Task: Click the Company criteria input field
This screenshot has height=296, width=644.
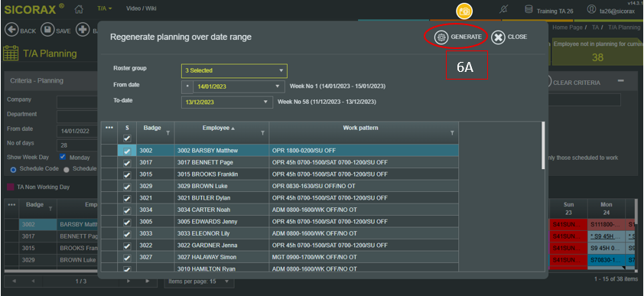Action: coord(77,102)
